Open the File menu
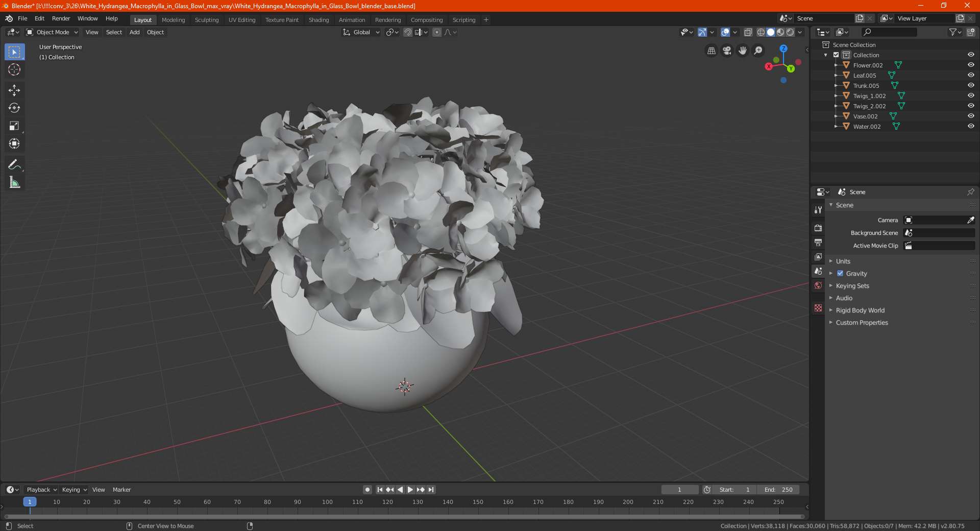 22,18
